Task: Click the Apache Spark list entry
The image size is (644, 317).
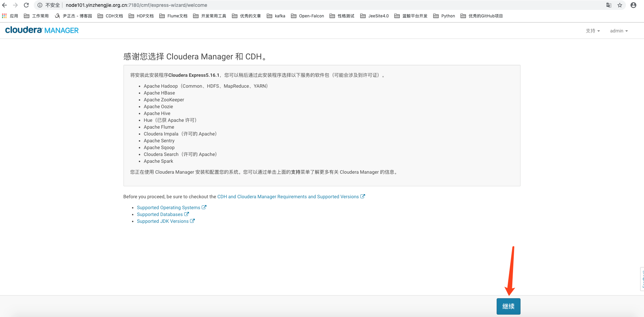Action: [158, 161]
